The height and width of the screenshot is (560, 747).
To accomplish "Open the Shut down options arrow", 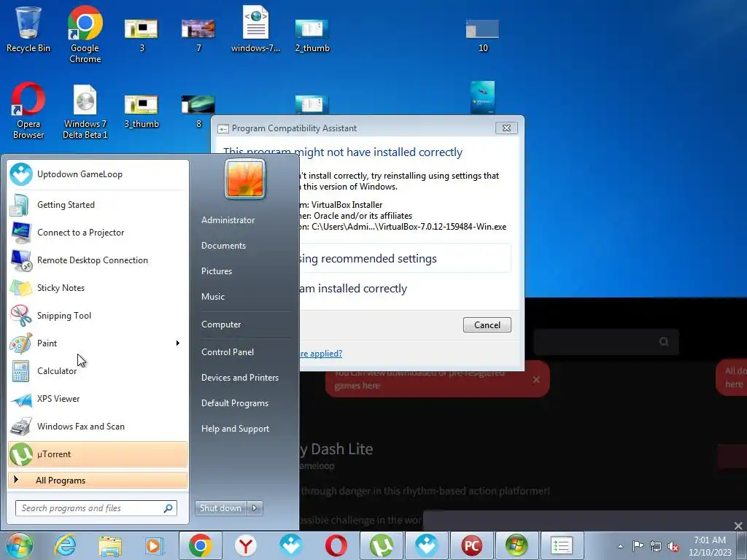I will click(255, 508).
